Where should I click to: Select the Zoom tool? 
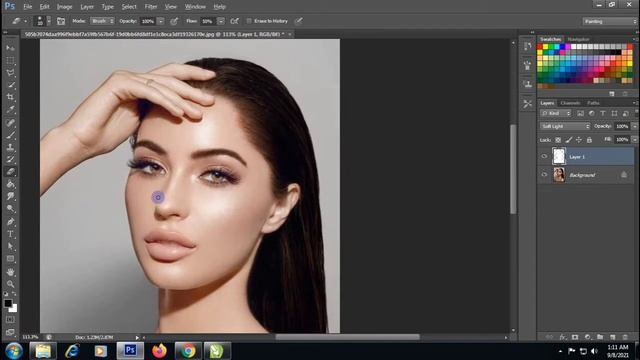pos(10,284)
